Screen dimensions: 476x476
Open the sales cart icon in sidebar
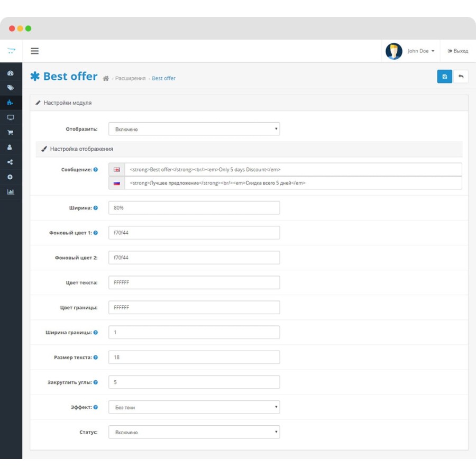(x=11, y=132)
